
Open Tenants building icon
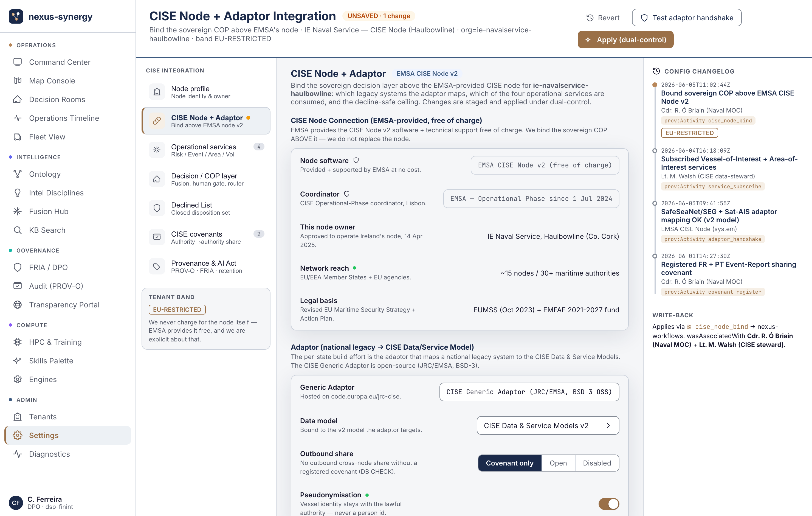(x=18, y=417)
